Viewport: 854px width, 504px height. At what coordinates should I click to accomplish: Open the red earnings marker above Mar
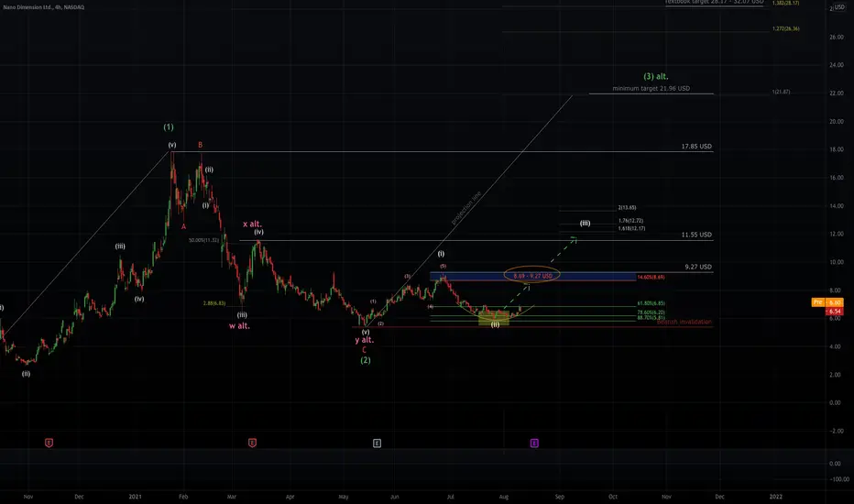coord(252,444)
